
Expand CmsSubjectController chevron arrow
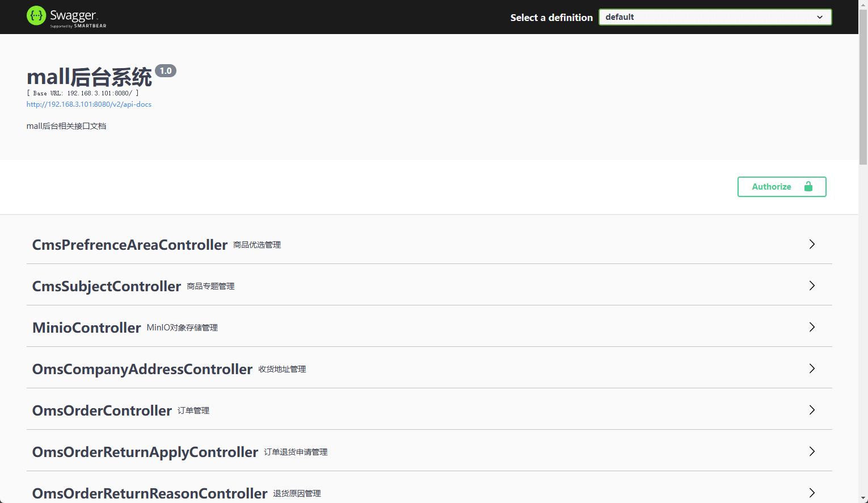pos(812,286)
